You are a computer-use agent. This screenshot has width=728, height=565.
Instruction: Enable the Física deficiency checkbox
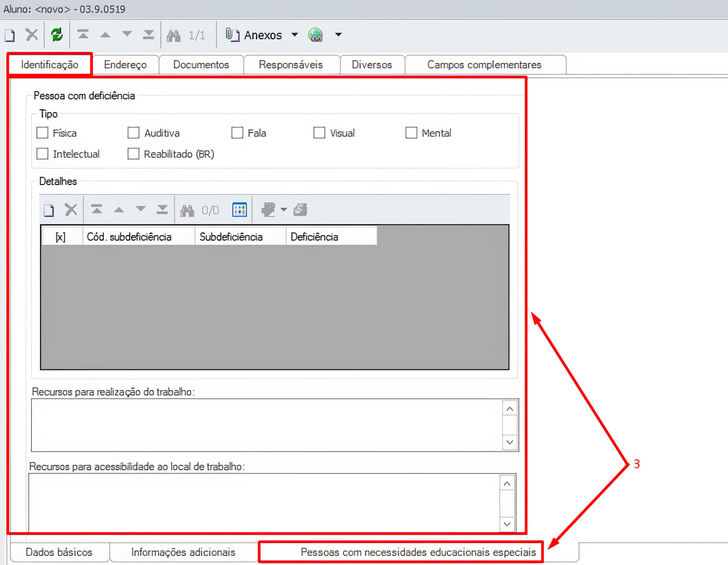tap(42, 133)
